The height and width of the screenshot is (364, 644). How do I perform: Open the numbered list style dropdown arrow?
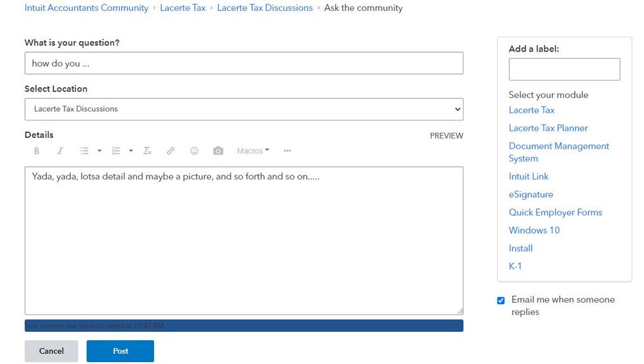(131, 151)
